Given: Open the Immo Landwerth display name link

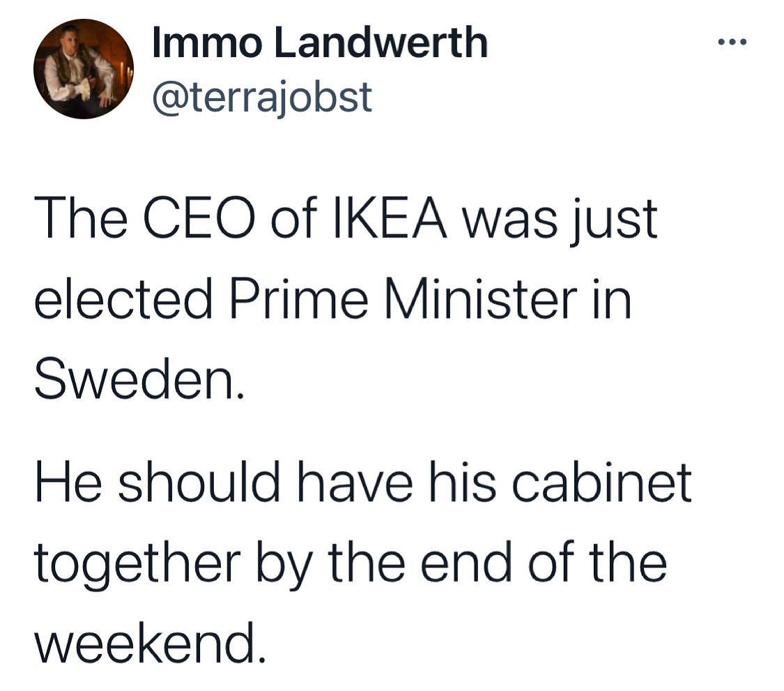Looking at the screenshot, I should pyautogui.click(x=319, y=43).
